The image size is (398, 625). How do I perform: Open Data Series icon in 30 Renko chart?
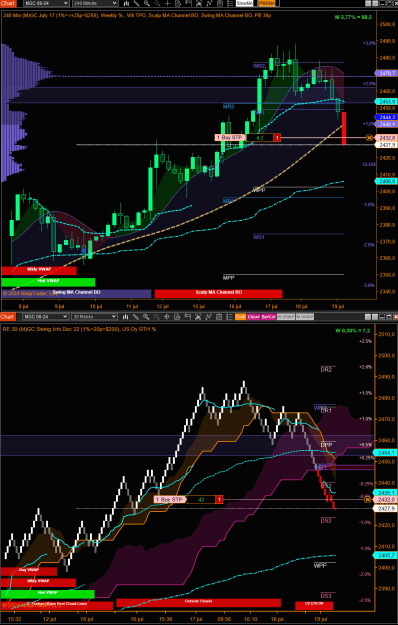click(198, 317)
